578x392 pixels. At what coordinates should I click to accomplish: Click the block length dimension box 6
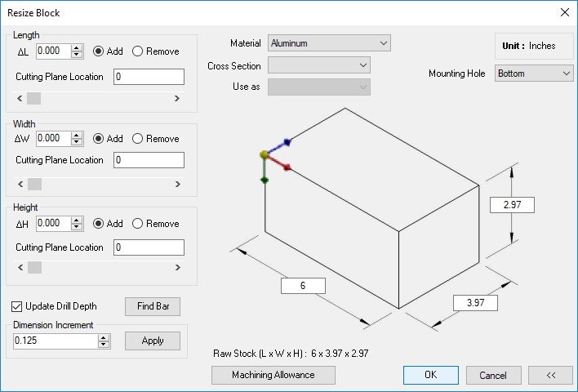[x=303, y=286]
